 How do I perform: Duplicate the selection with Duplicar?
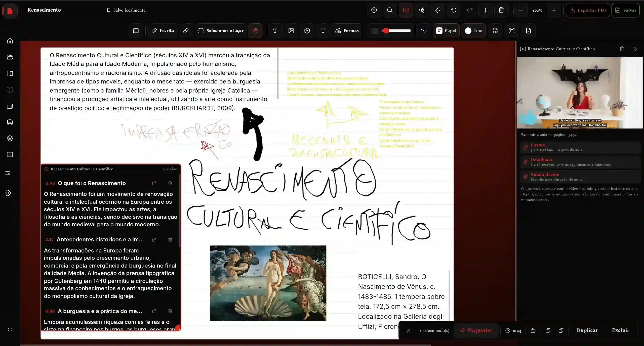coord(587,330)
